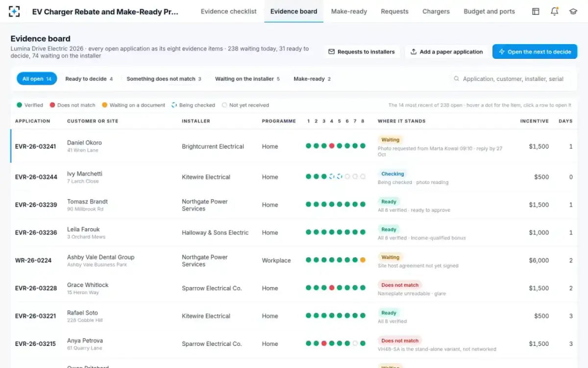Click the DAYS column header
The width and height of the screenshot is (588, 368).
click(565, 121)
